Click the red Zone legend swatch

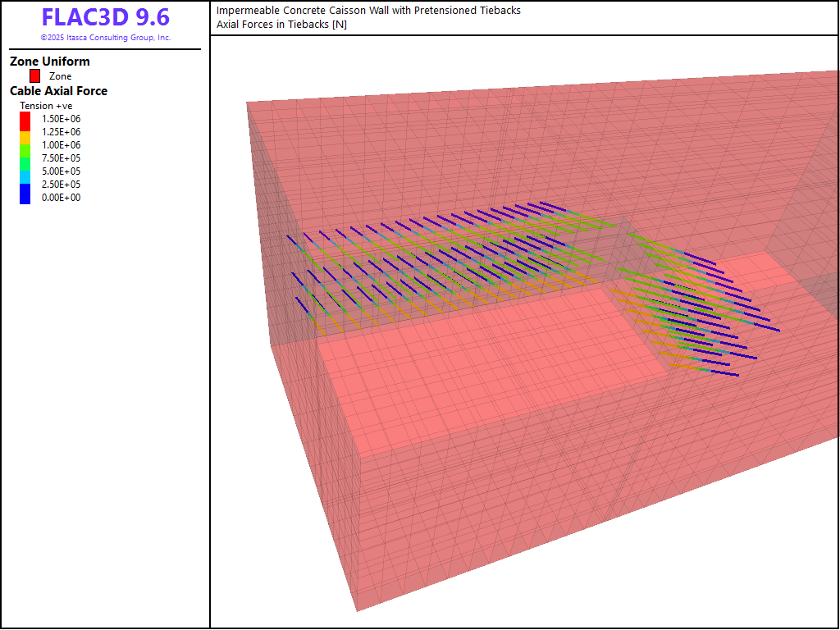[x=34, y=75]
